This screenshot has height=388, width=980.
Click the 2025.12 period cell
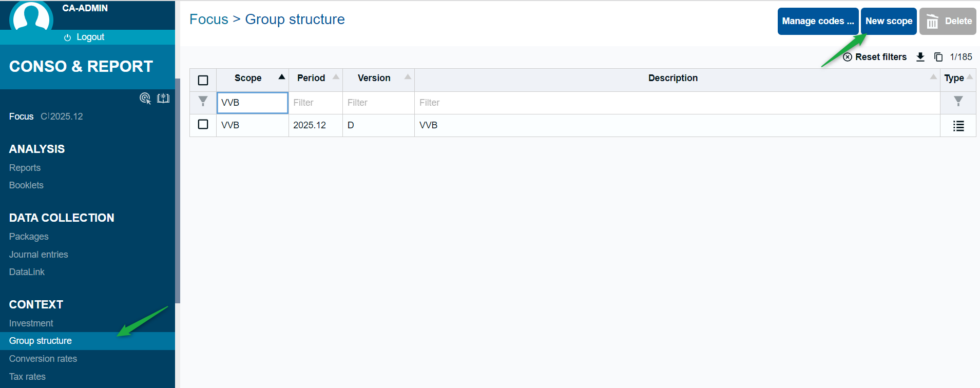click(x=315, y=125)
